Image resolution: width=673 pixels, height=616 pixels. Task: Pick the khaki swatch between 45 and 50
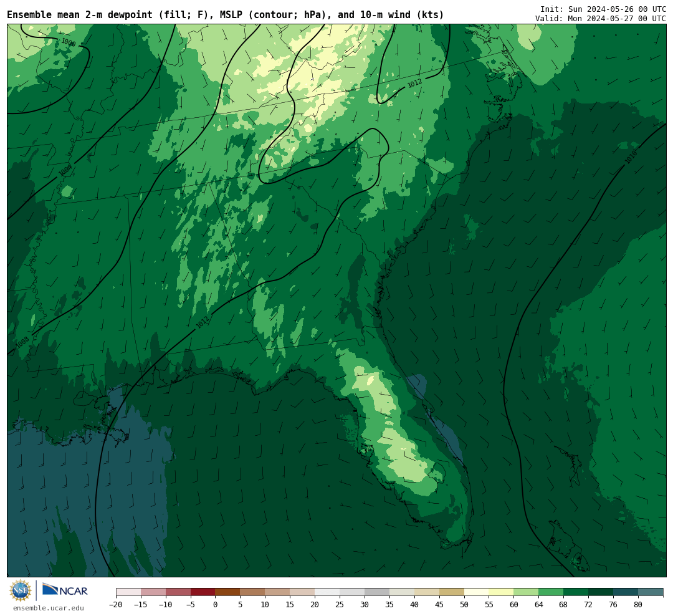point(452,592)
